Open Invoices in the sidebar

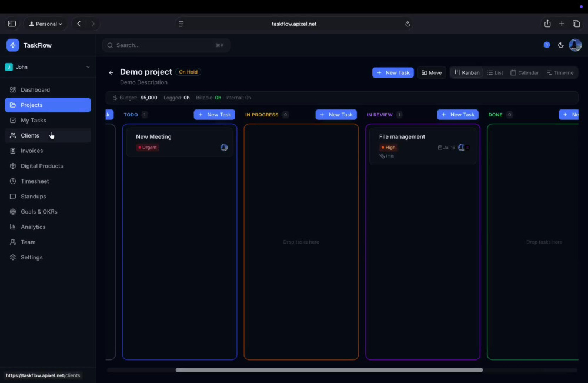point(48,151)
